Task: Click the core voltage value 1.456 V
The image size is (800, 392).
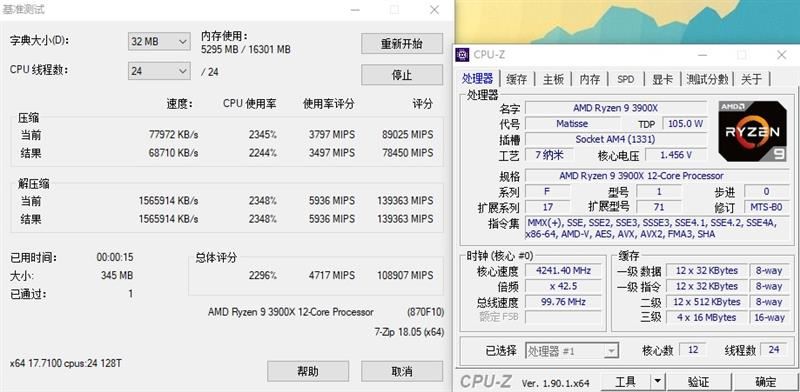Action: pyautogui.click(x=676, y=155)
